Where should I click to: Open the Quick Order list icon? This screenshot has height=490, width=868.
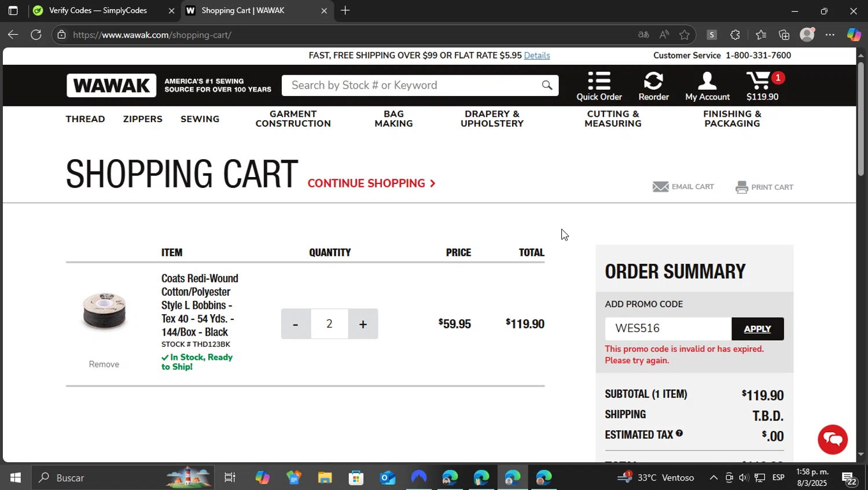(599, 80)
